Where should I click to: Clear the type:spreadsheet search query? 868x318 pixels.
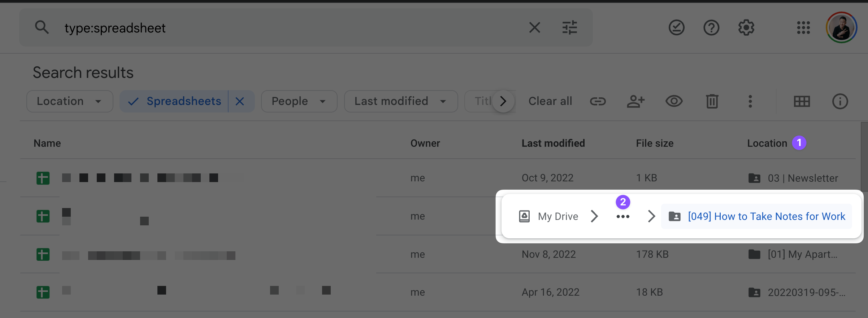(x=534, y=27)
